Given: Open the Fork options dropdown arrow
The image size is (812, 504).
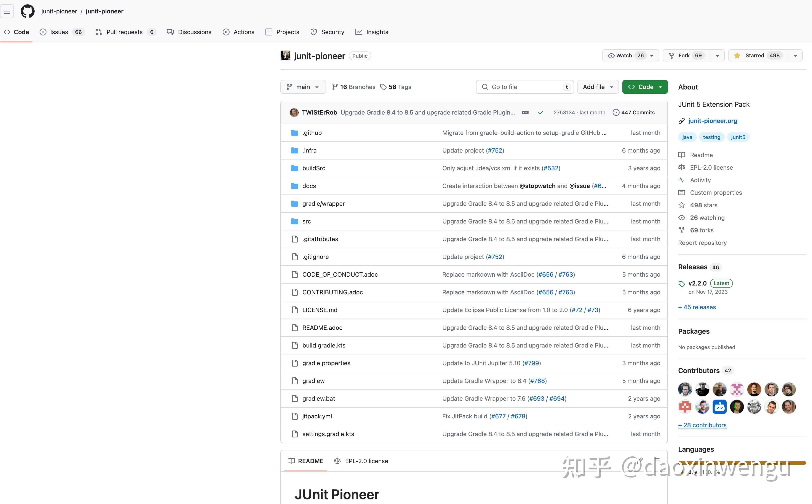Looking at the screenshot, I should tap(717, 56).
